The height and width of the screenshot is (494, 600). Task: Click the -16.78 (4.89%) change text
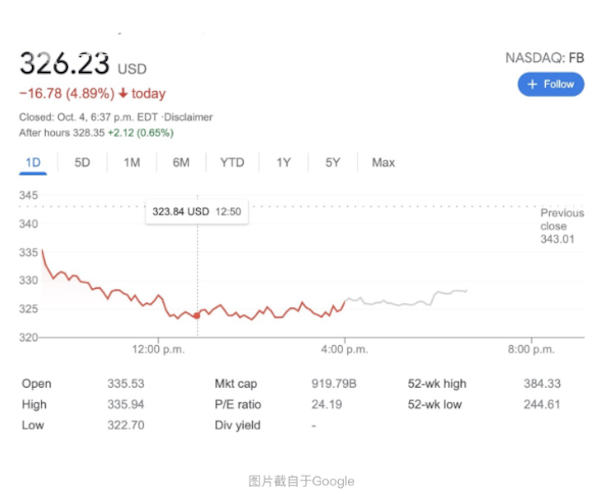coord(67,93)
